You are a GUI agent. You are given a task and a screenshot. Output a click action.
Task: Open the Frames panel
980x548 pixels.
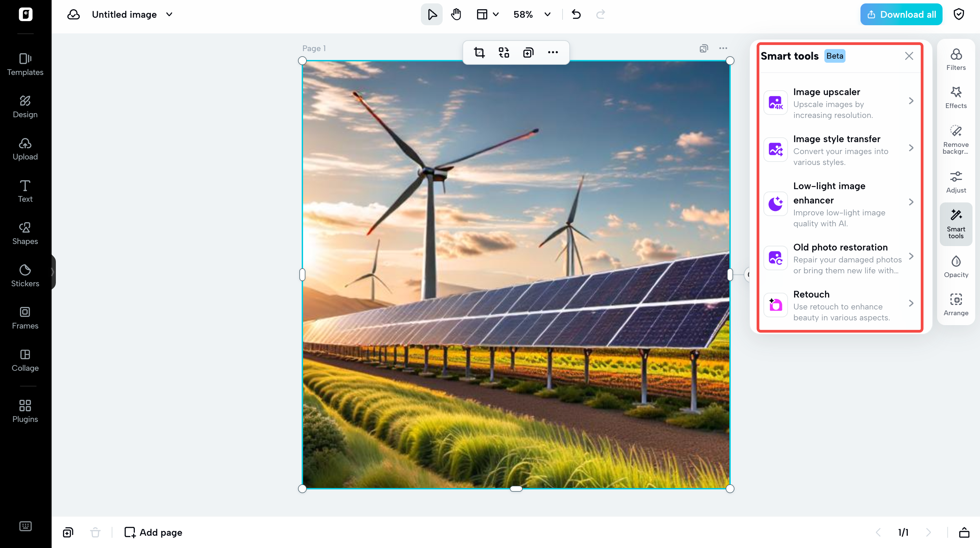click(25, 318)
